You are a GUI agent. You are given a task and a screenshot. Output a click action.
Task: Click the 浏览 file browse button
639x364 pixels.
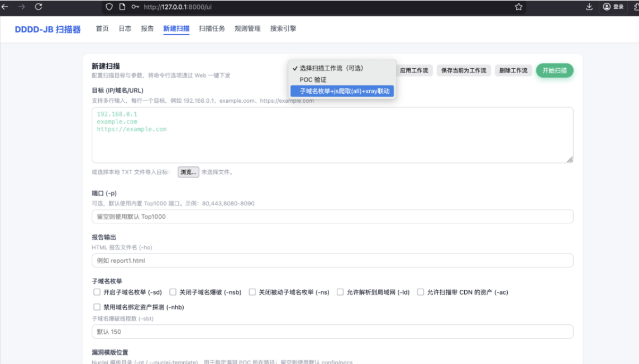point(189,172)
